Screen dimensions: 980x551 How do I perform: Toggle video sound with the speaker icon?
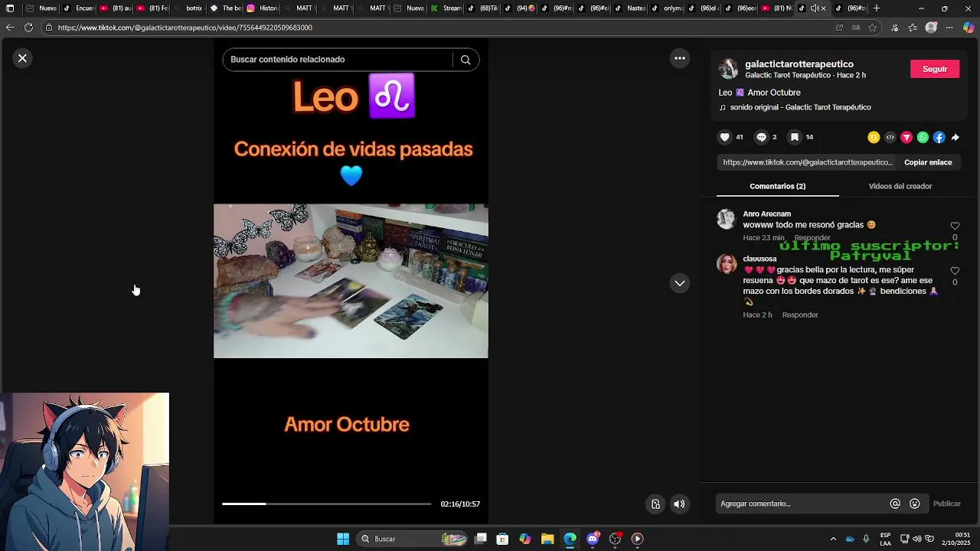point(679,504)
